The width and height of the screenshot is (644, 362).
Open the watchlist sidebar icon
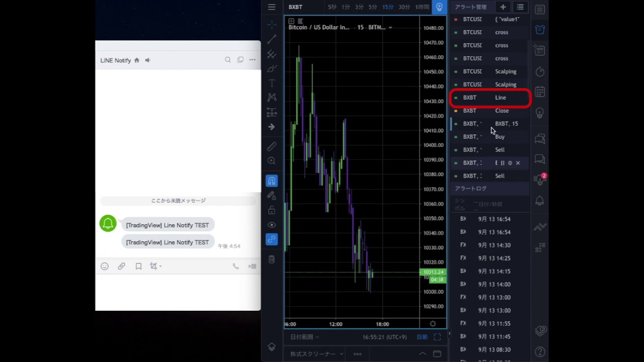point(539,10)
